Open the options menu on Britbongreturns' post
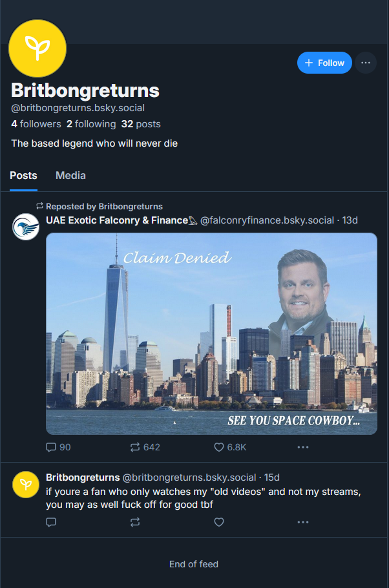The width and height of the screenshot is (389, 588). tap(302, 522)
